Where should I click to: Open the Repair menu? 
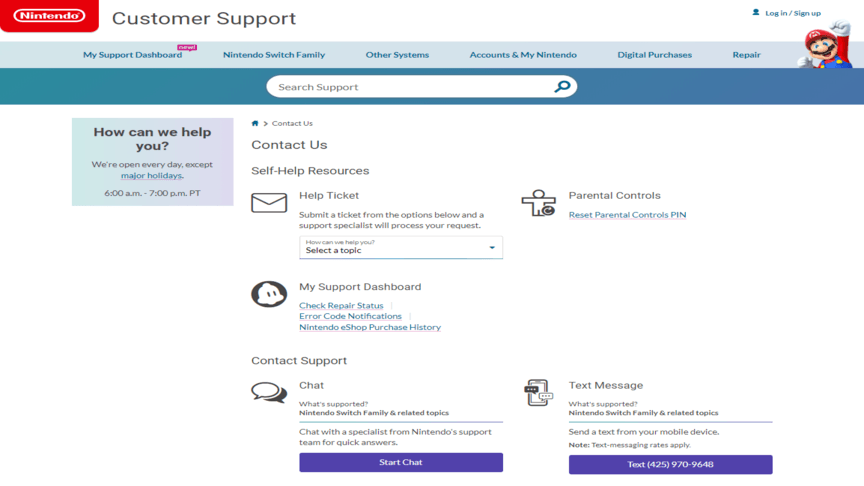click(747, 55)
